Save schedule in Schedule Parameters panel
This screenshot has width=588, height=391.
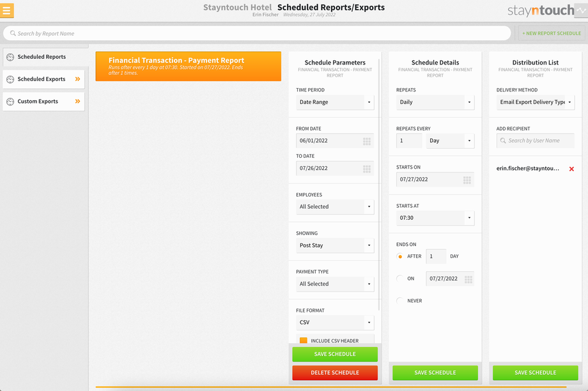click(x=335, y=354)
